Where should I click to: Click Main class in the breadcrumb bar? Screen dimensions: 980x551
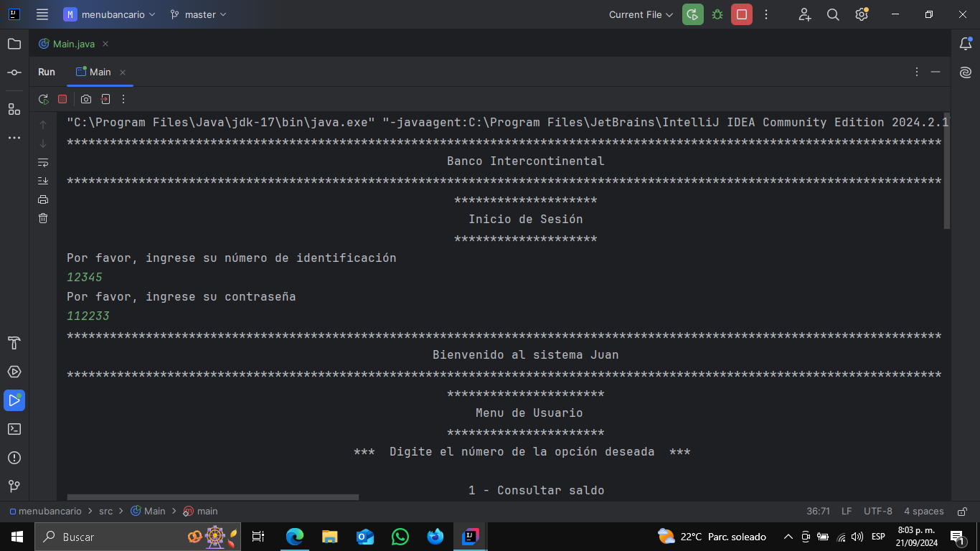pyautogui.click(x=148, y=511)
